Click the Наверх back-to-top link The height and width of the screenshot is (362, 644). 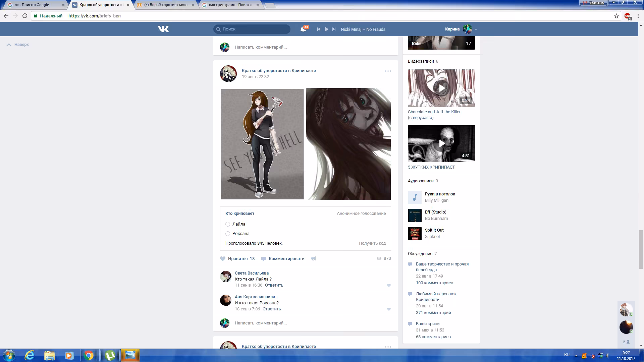click(18, 45)
